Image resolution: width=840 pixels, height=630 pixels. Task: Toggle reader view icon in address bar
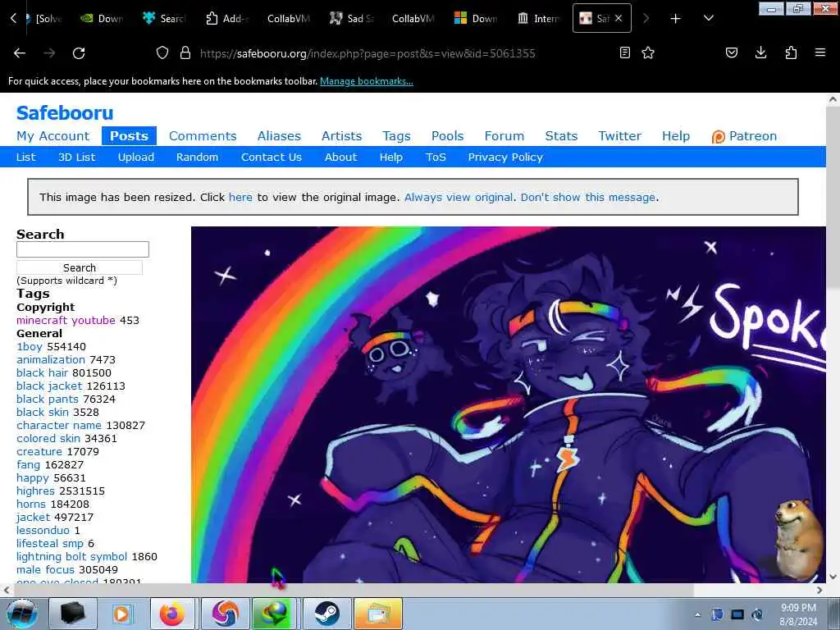click(x=624, y=52)
